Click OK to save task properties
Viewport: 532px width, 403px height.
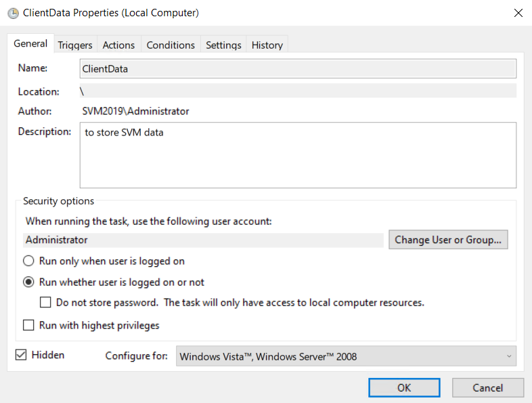(x=404, y=387)
